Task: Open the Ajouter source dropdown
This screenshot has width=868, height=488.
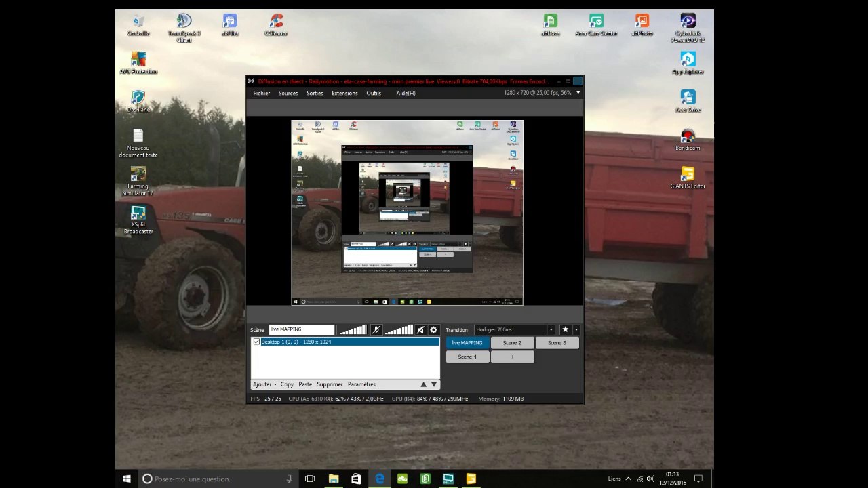Action: 264,384
